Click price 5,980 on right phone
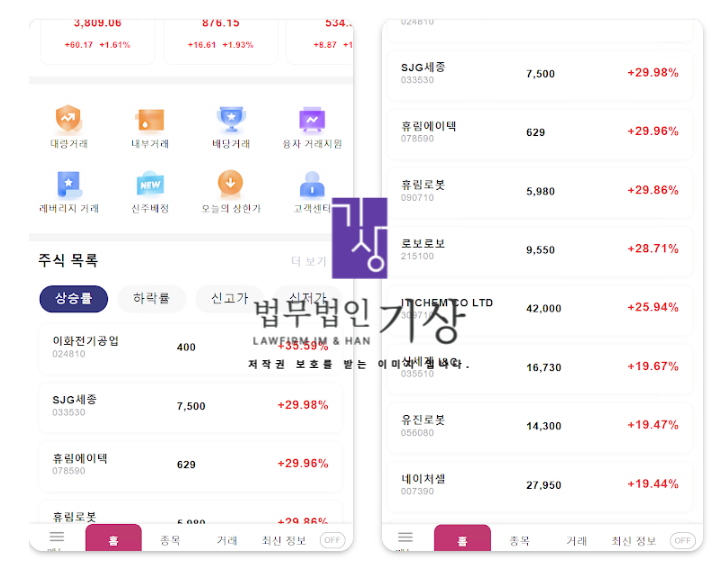The height and width of the screenshot is (566, 717). [540, 192]
